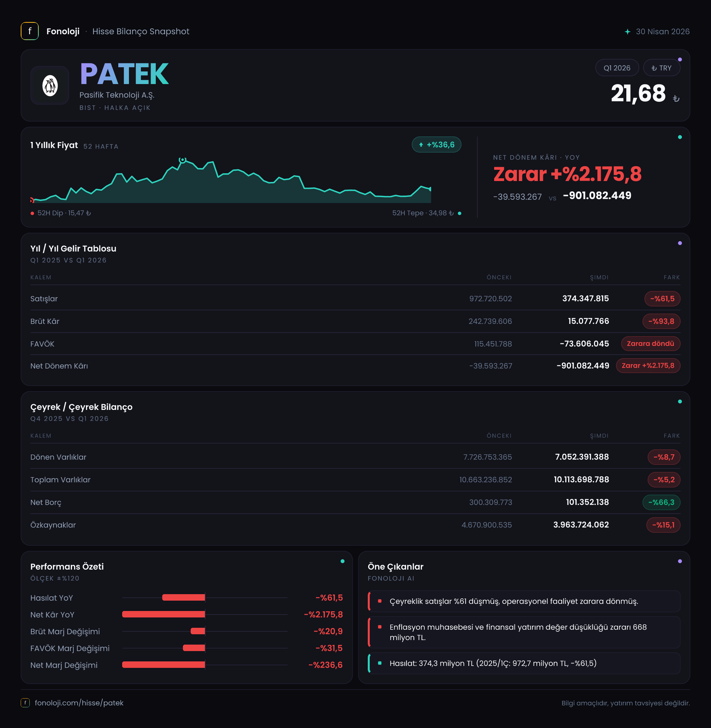Select the Satışlar row label
The image size is (711, 728).
tap(44, 298)
